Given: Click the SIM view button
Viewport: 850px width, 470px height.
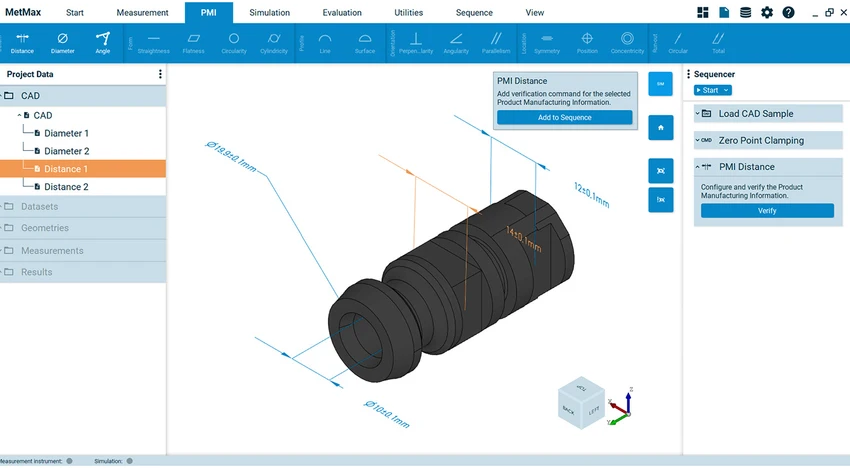Looking at the screenshot, I should click(660, 84).
